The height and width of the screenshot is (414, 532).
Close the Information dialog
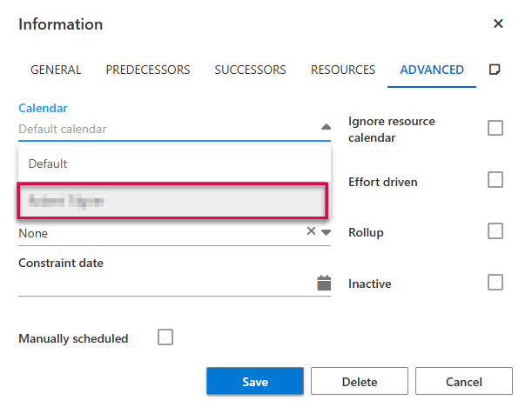(x=498, y=23)
